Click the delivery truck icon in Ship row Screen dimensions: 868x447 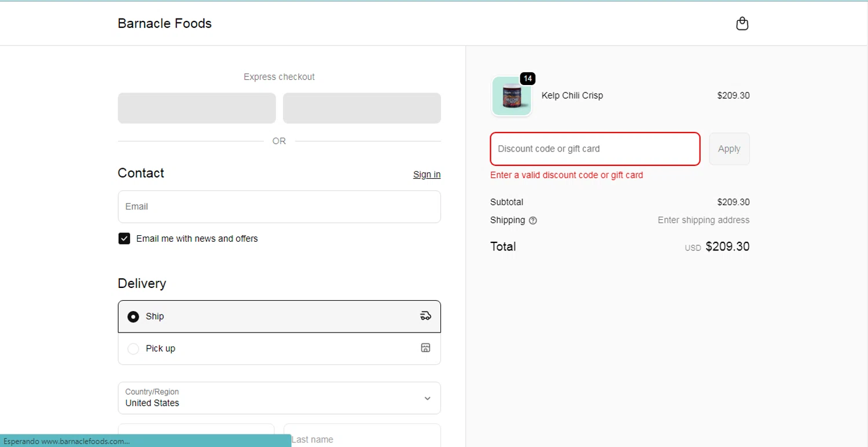coord(425,316)
